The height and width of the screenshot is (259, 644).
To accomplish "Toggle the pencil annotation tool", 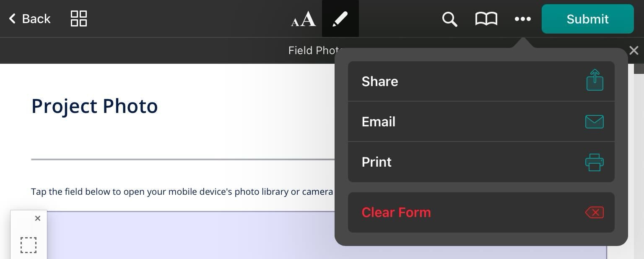I will [340, 19].
